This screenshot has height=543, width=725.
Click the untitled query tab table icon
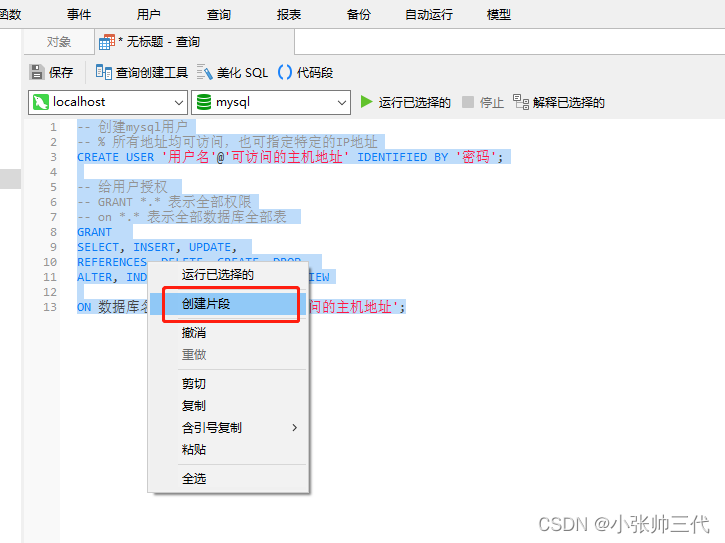(107, 42)
